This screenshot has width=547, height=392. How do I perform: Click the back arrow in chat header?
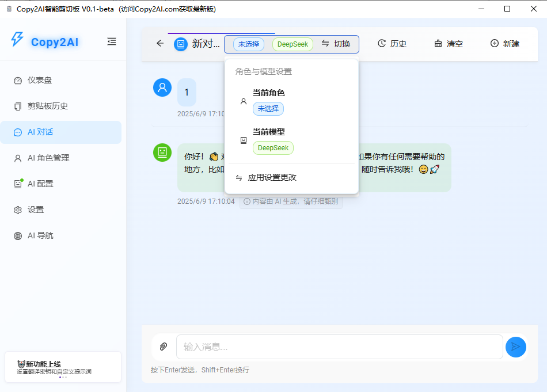160,44
